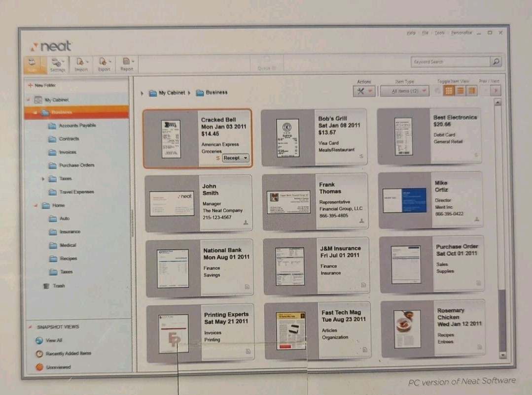Collapse the My Cabinet tree node

click(29, 99)
